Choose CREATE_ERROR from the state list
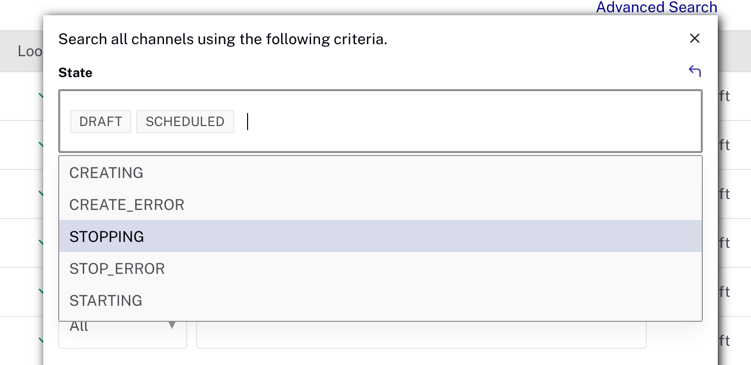 380,205
